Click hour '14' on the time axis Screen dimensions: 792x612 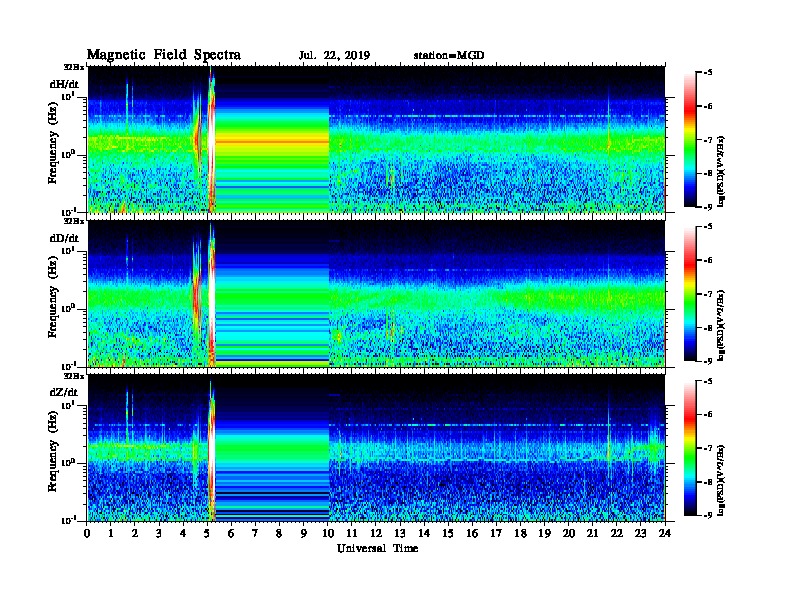click(x=424, y=533)
